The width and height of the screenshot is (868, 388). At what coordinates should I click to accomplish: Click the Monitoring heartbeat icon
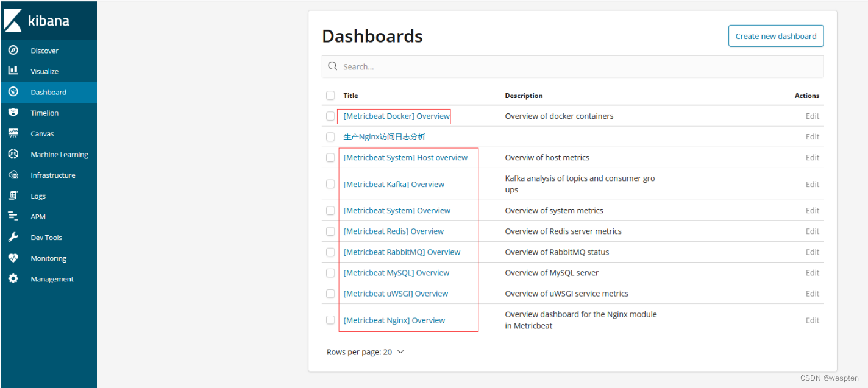[13, 258]
